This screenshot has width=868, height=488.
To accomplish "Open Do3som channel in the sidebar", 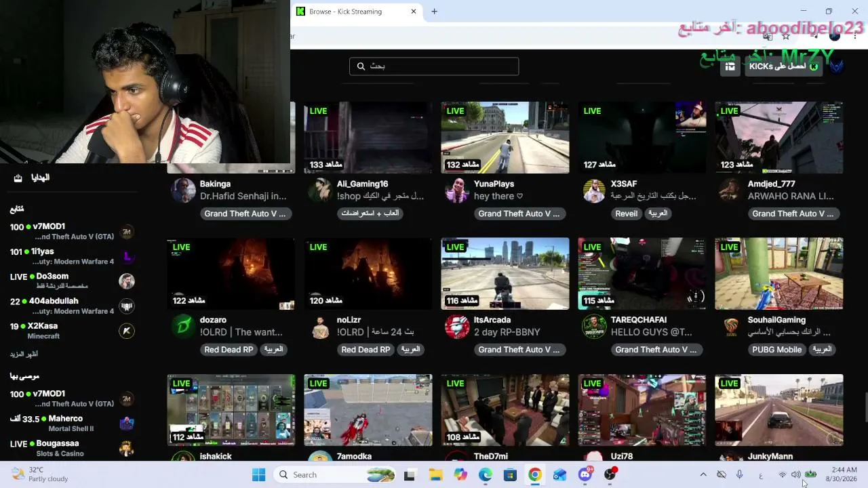I will click(x=71, y=281).
